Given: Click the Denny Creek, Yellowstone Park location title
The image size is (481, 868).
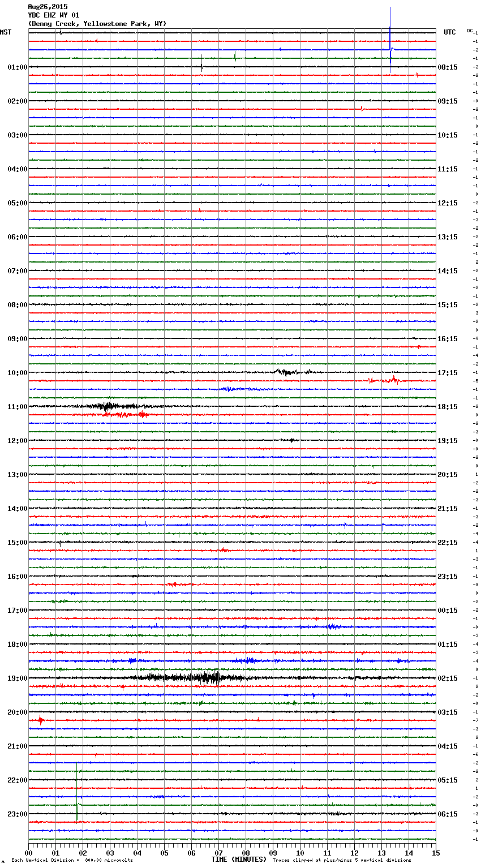Looking at the screenshot, I should coord(97,24).
